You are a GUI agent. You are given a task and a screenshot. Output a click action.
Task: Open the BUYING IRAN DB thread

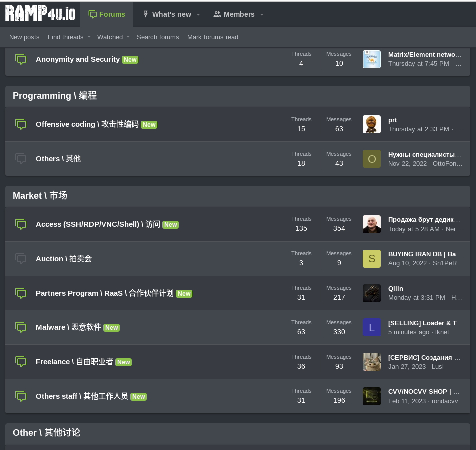(x=425, y=254)
